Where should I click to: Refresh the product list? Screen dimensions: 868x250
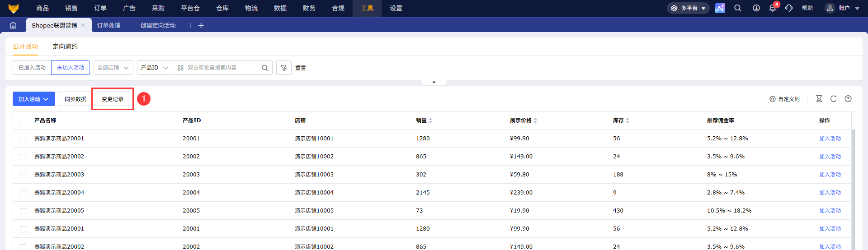[x=833, y=99]
